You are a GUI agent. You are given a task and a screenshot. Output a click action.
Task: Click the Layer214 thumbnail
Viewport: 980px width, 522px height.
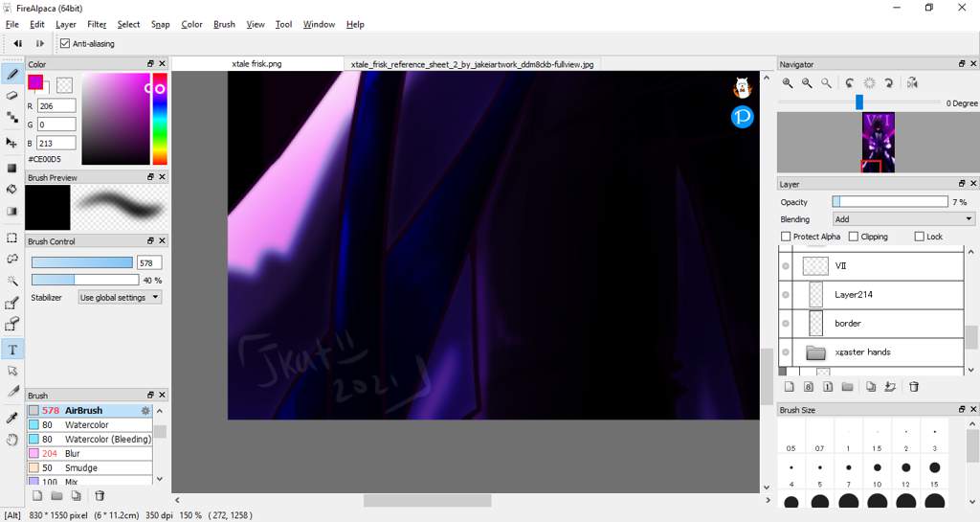815,294
